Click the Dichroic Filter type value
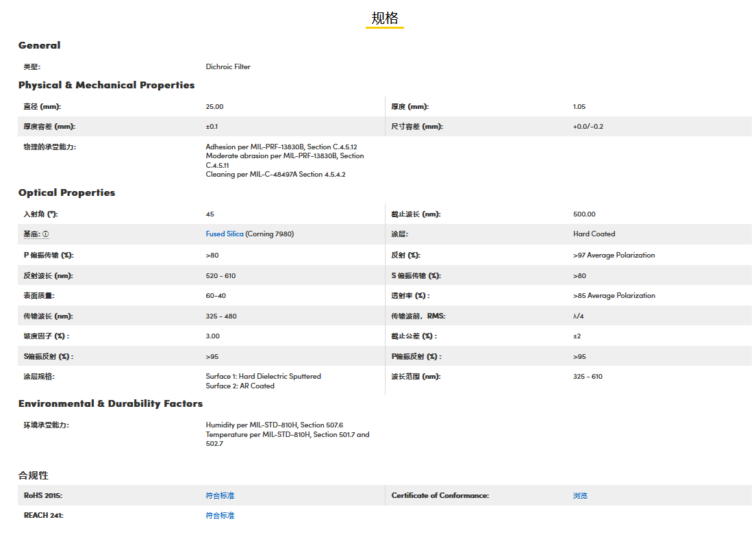 228,67
